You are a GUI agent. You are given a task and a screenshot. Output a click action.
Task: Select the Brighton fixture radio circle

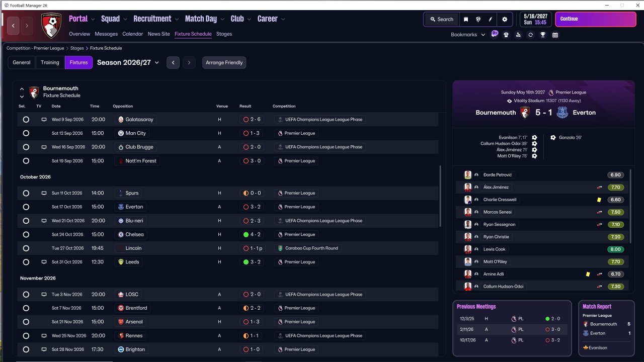click(26, 349)
